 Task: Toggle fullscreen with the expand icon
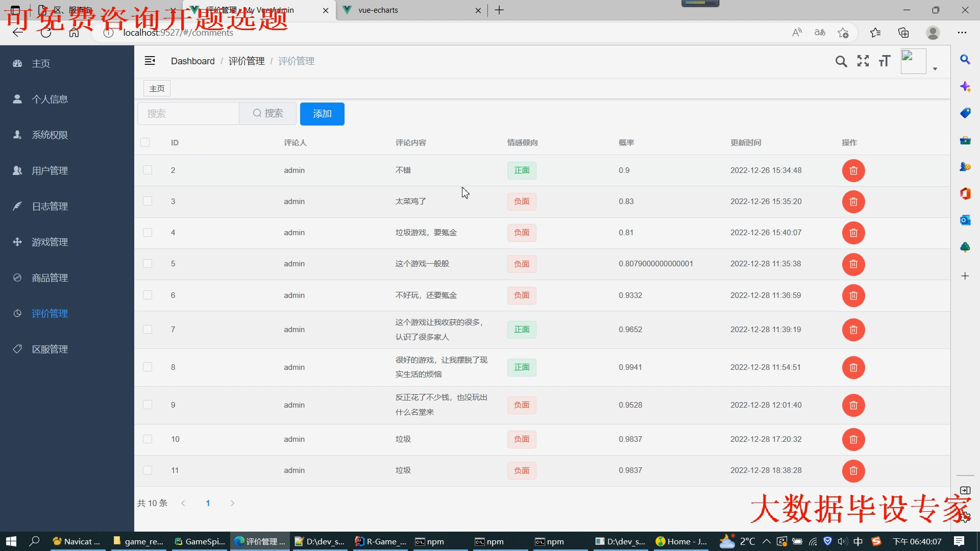coord(863,61)
